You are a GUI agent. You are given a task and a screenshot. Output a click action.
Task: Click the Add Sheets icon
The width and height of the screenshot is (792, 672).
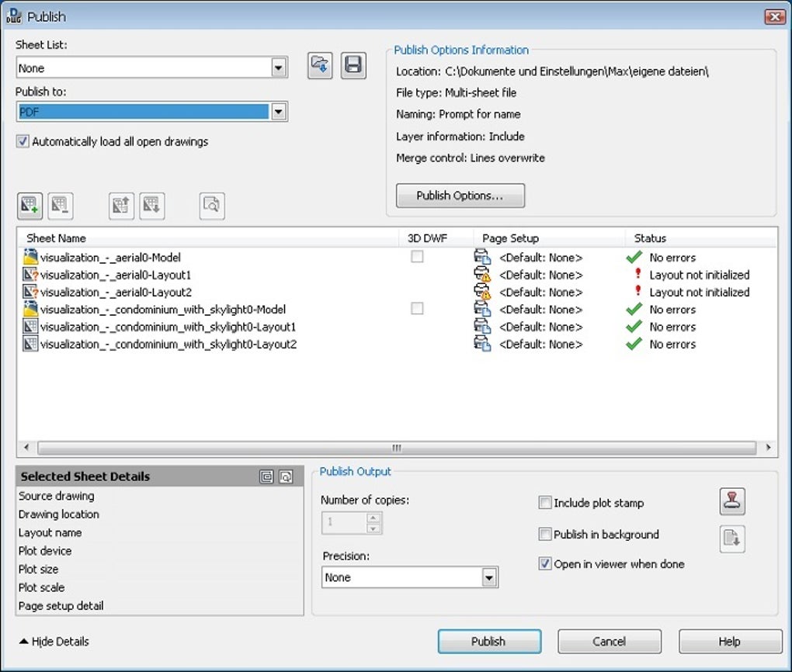30,206
